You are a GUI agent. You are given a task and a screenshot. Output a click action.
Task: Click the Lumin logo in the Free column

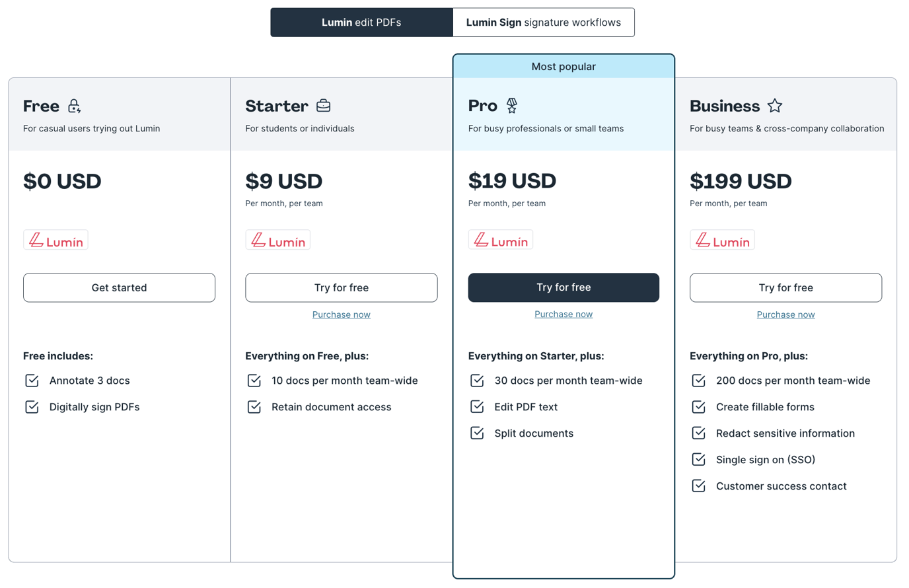click(55, 240)
